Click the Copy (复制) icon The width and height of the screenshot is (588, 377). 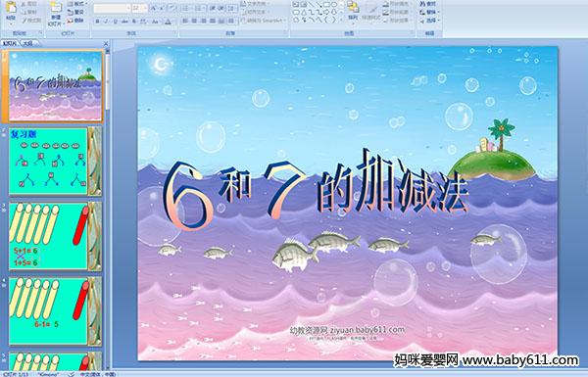[24, 12]
